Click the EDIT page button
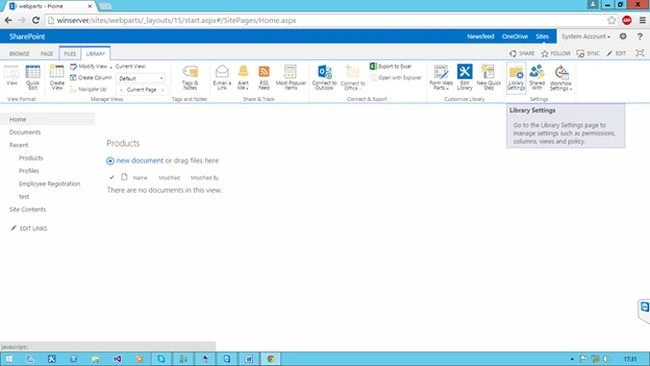The height and width of the screenshot is (366, 650). point(616,53)
